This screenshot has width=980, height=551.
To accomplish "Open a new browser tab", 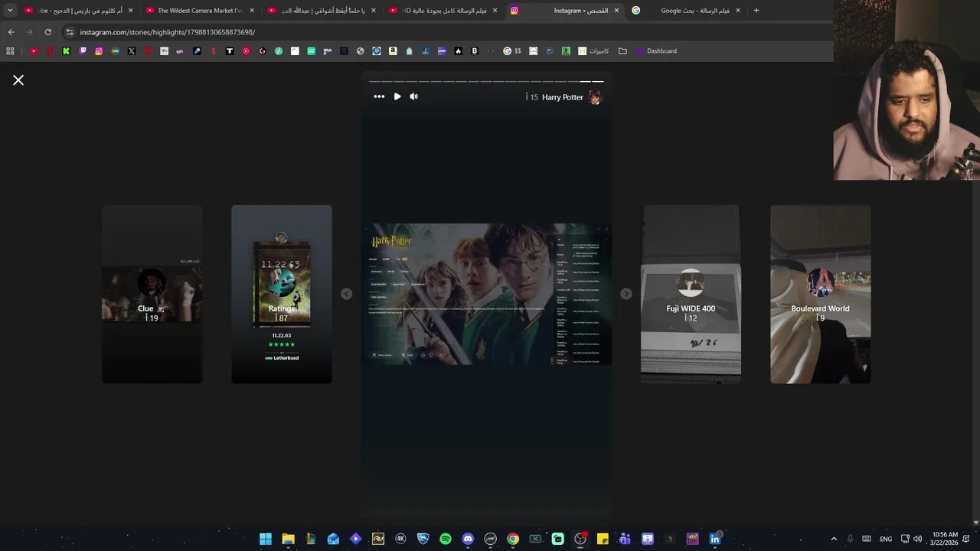I will (756, 11).
